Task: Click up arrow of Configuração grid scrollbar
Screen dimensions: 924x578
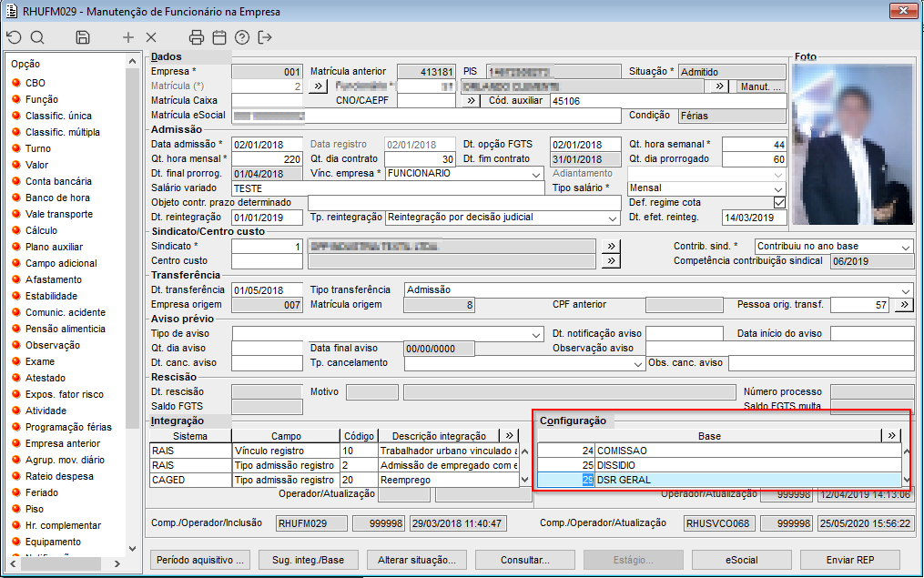Action: (907, 451)
